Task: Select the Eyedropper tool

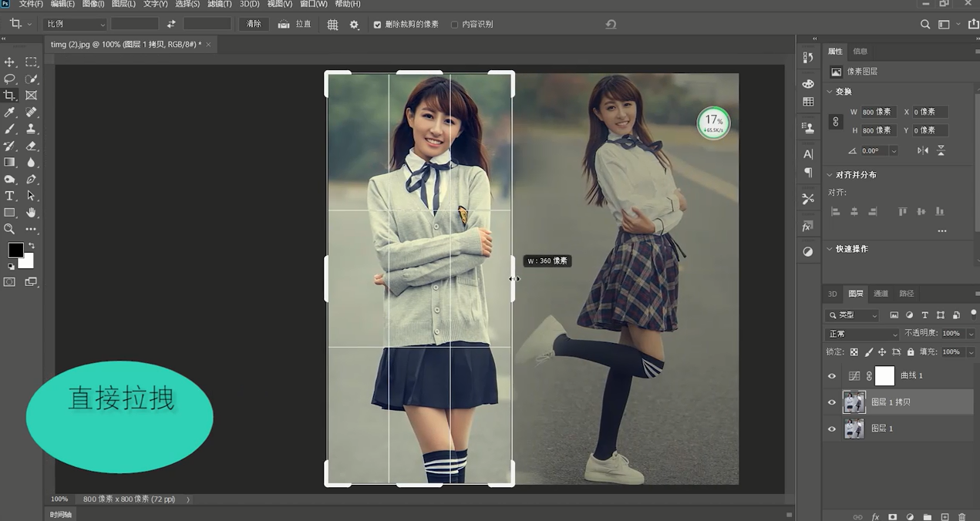Action: pyautogui.click(x=9, y=113)
